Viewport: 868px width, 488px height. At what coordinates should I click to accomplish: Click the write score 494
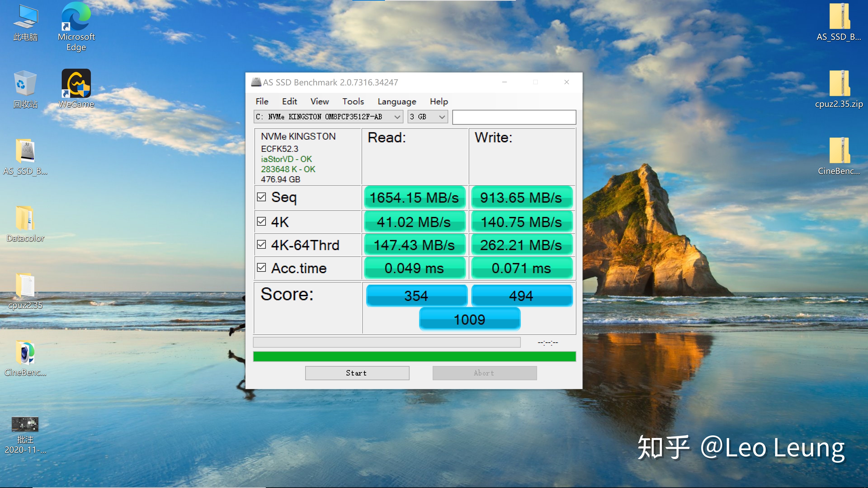(x=522, y=296)
